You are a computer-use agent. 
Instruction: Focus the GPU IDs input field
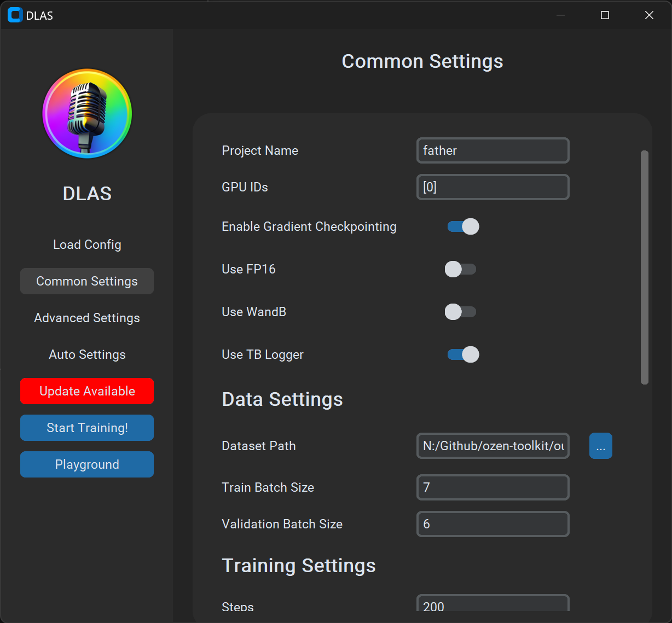(x=493, y=187)
